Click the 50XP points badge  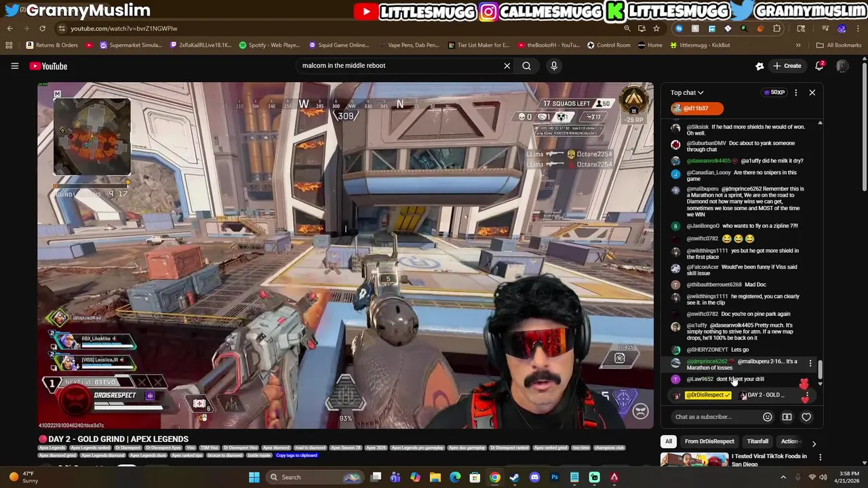(x=774, y=93)
